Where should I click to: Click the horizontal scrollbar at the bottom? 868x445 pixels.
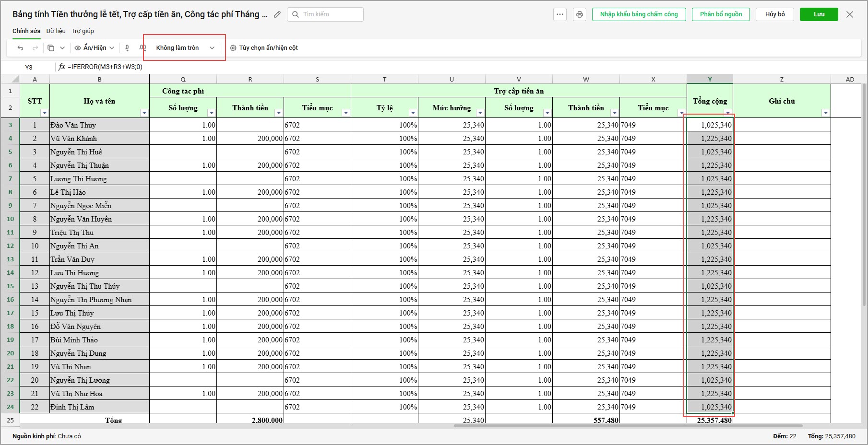pos(628,425)
